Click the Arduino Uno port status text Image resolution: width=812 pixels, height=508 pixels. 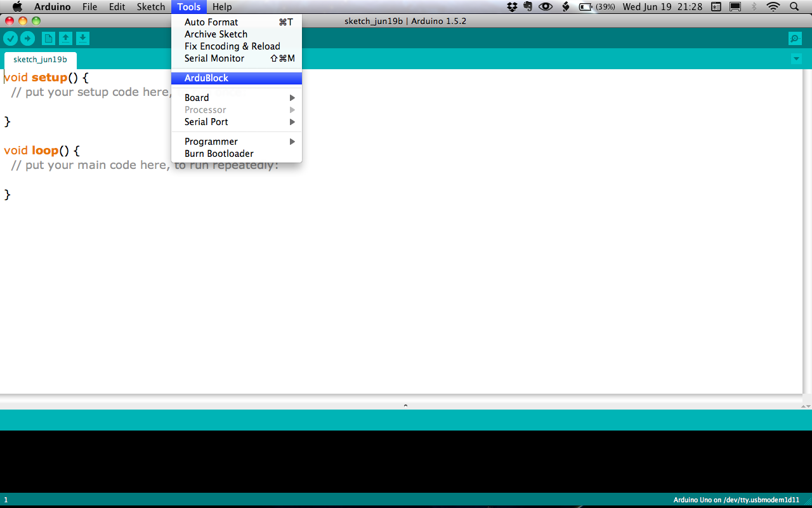(737, 500)
